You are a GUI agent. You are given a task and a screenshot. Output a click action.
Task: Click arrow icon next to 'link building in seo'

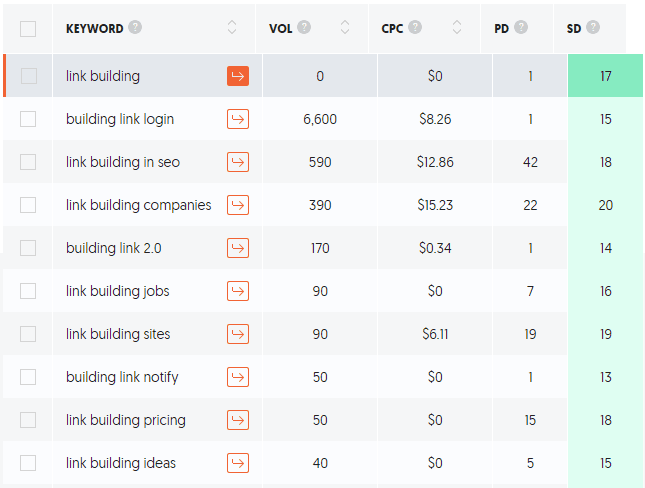click(x=238, y=162)
